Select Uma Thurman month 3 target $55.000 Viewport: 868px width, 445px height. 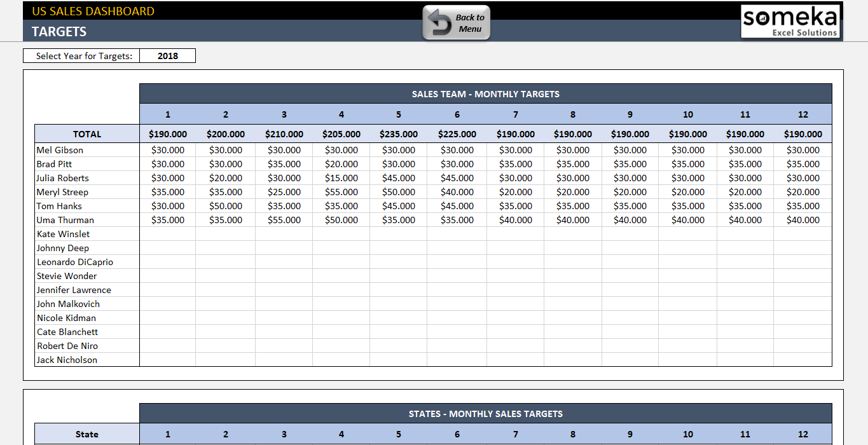284,220
